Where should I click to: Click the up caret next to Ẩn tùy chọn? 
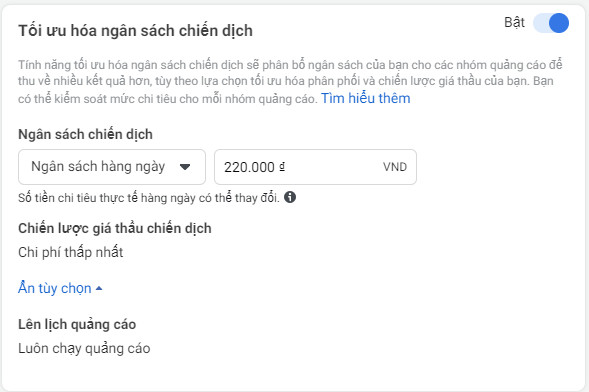point(99,288)
